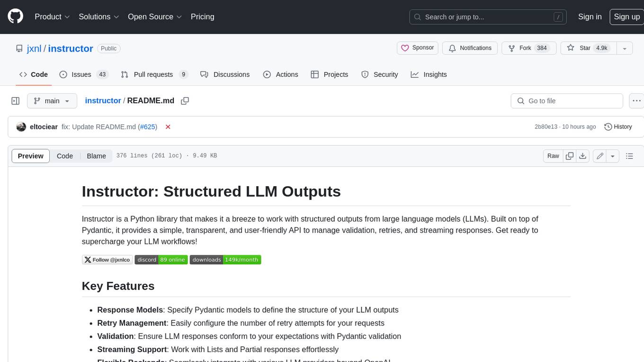644x362 pixels.
Task: Open the instructor repository link in header
Action: [71, 48]
